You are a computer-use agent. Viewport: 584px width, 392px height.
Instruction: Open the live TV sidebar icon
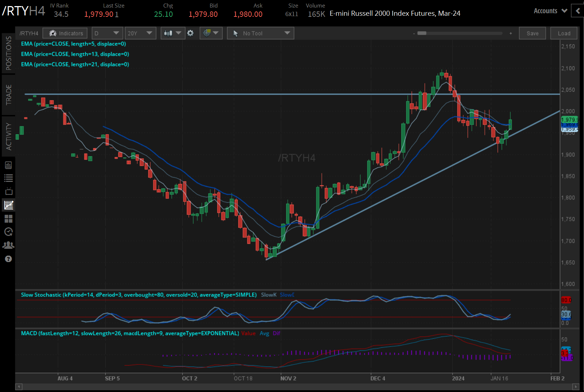pyautogui.click(x=9, y=191)
